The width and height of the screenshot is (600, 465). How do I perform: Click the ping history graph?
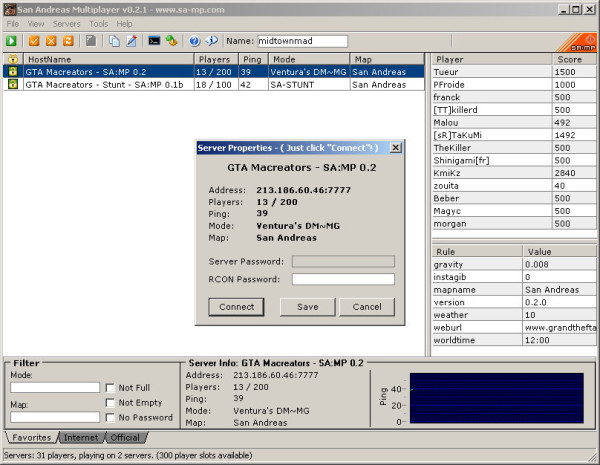pyautogui.click(x=497, y=398)
